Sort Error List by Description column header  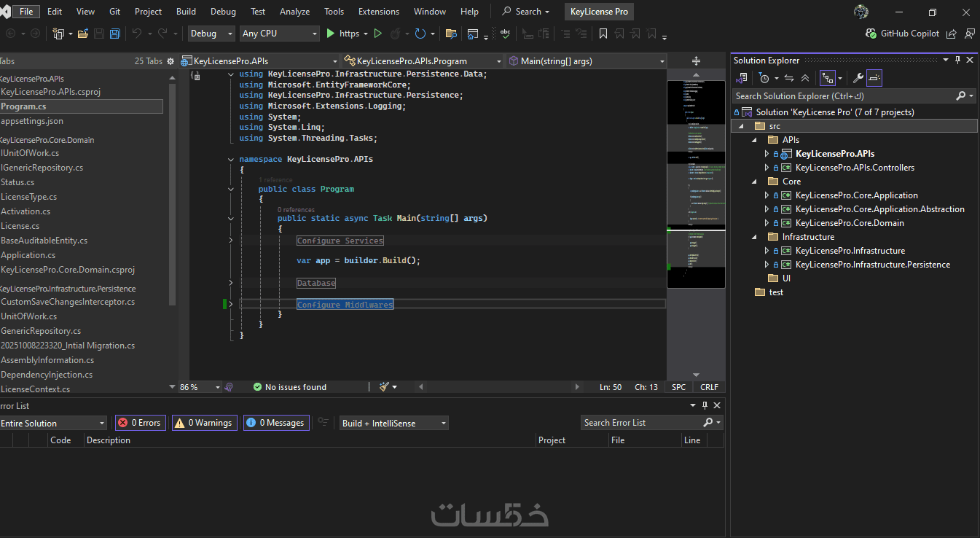tap(309, 440)
